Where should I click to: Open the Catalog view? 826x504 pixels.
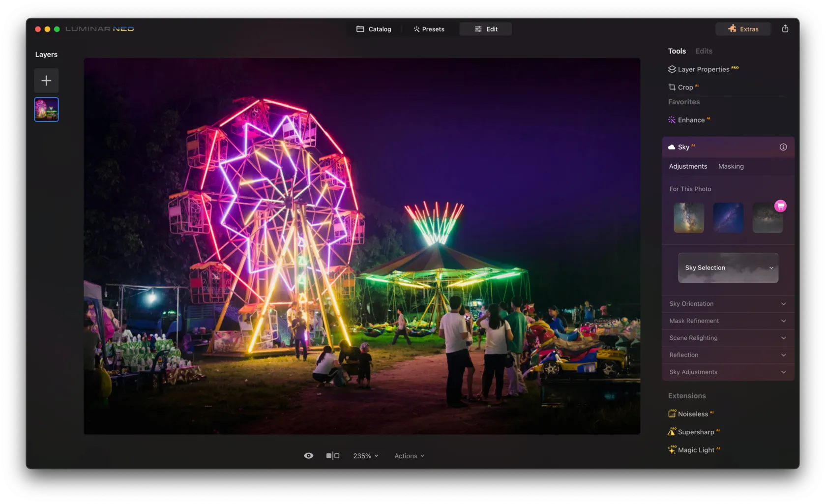[374, 29]
